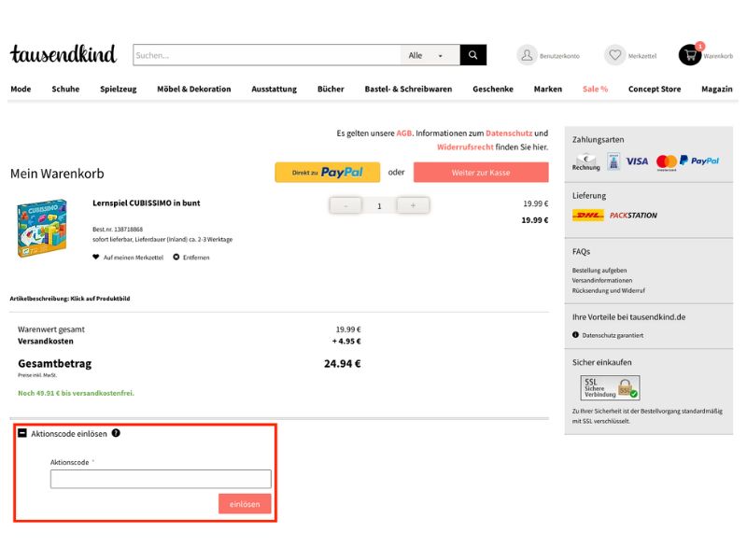Click the PayPal logo under Zahlungsarten
The height and width of the screenshot is (560, 747).
click(698, 161)
